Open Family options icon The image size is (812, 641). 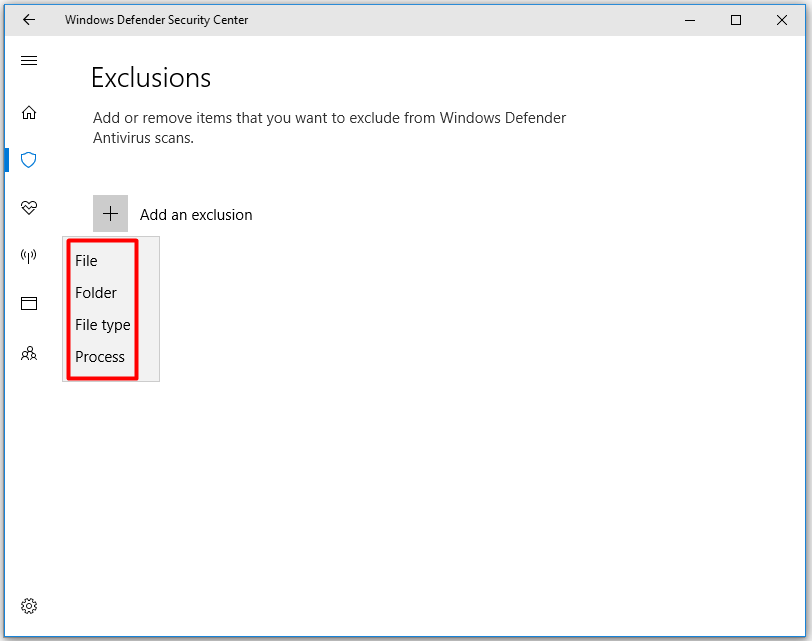pos(29,354)
